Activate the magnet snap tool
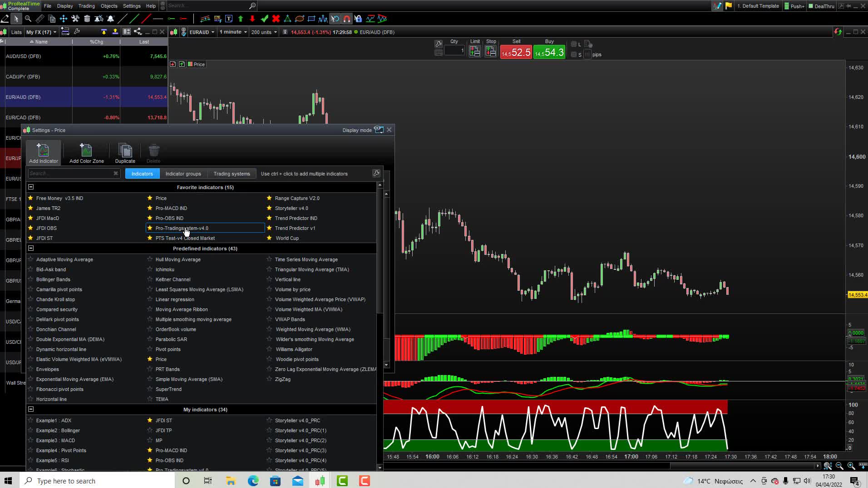 point(347,19)
